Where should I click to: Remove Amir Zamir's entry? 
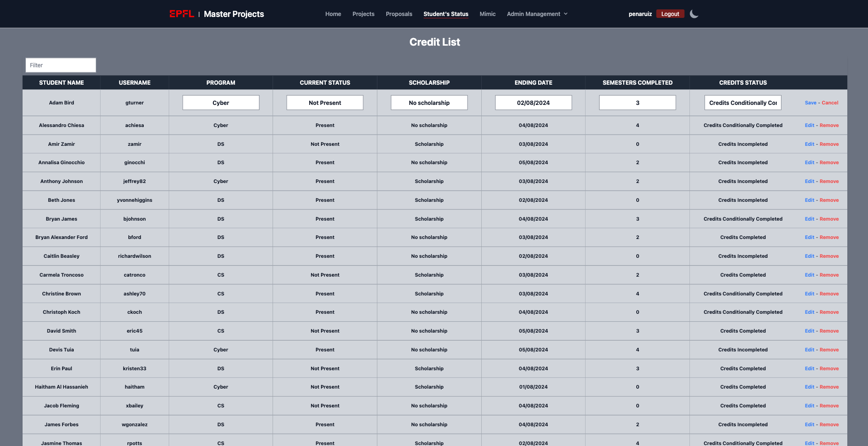coord(829,144)
